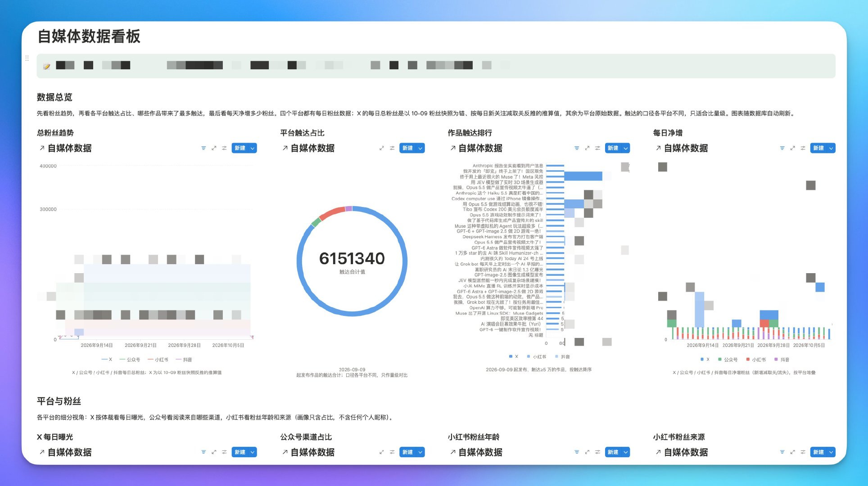Toggle 公众号 series in 每日净增 legend
Screen dimensions: 868x486
[x=728, y=360]
